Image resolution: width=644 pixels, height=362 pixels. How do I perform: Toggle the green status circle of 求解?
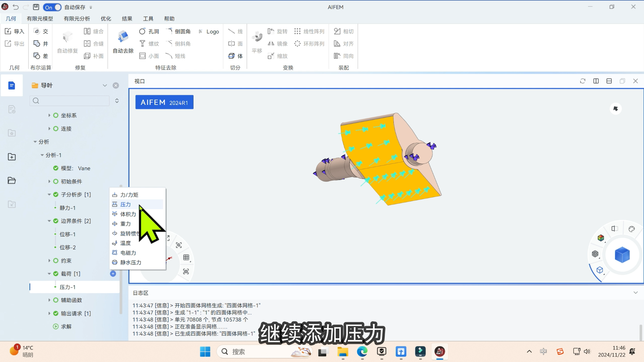[x=56, y=326]
